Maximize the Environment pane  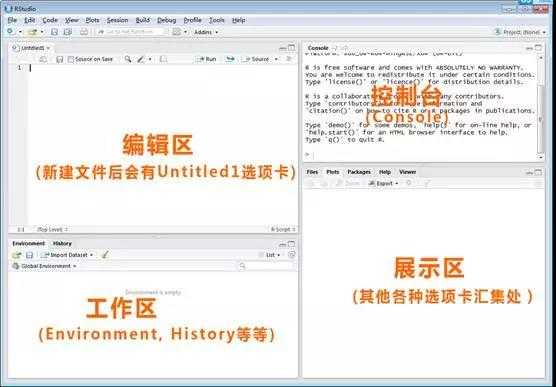tap(291, 244)
